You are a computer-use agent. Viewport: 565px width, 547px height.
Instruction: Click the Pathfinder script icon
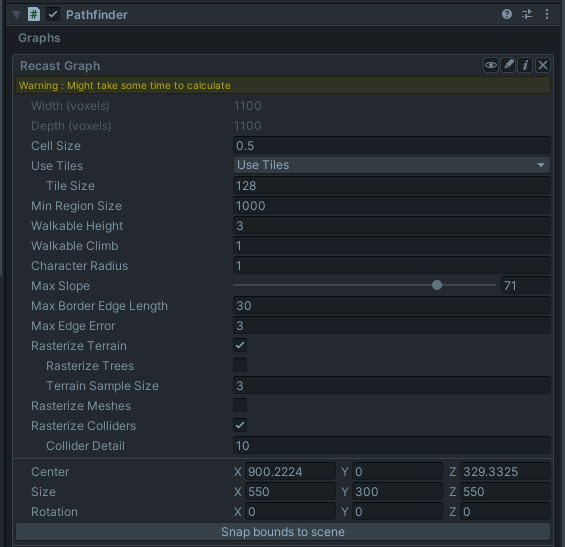pyautogui.click(x=34, y=14)
